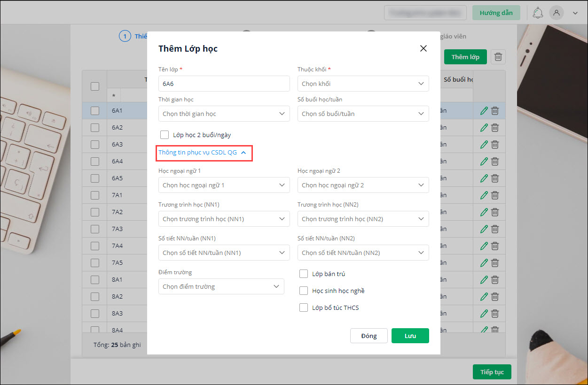Check the Lớp bán trú checkbox
This screenshot has height=385, width=588.
click(x=304, y=274)
